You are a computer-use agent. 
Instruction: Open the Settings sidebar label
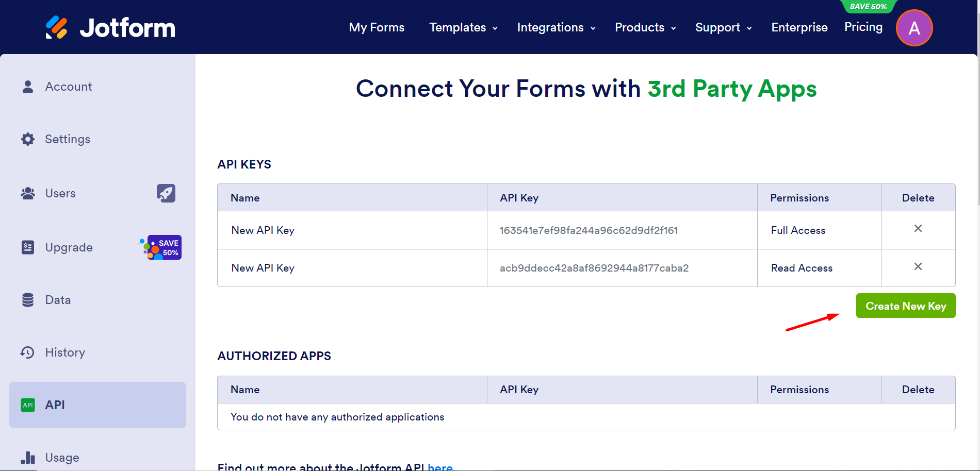(68, 139)
